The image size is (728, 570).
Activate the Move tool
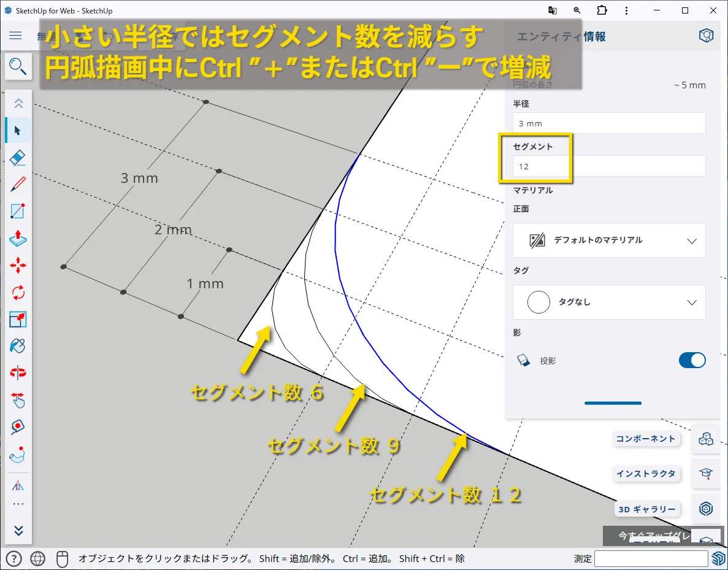[18, 266]
